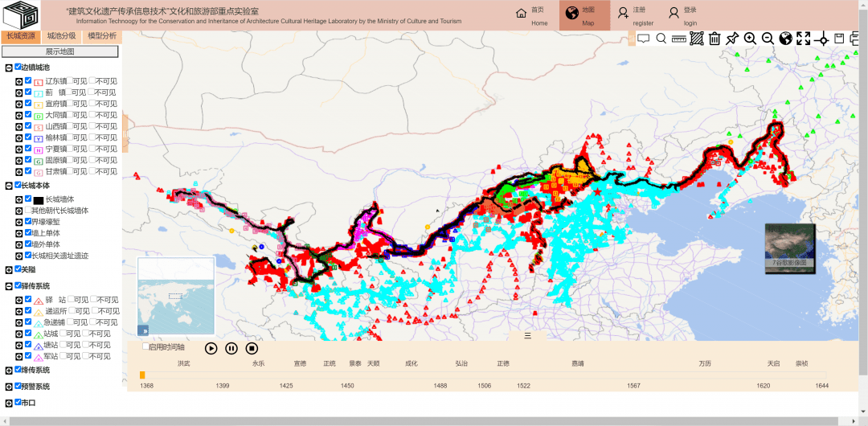Expand the 烽传系统 tree group
This screenshot has height=426, width=868.
coord(9,371)
